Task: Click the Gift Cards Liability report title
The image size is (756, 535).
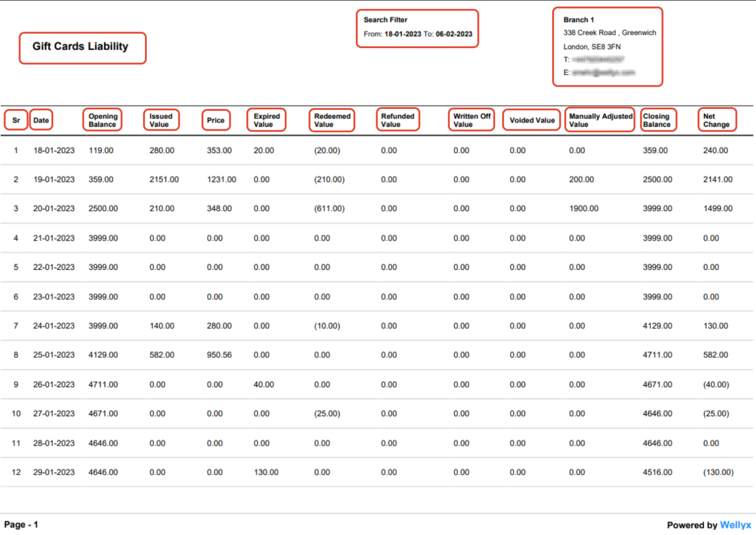Action: [80, 46]
